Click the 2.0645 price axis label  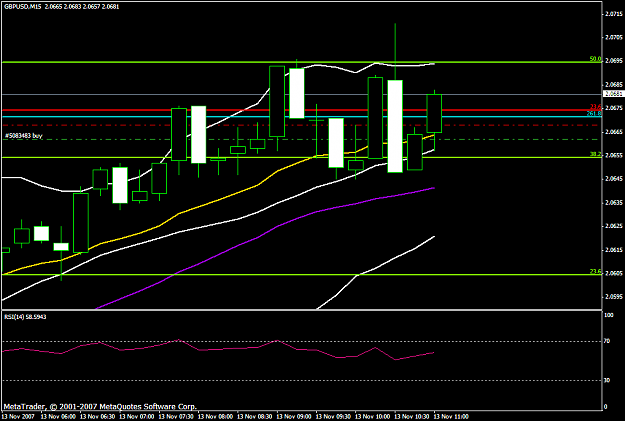(613, 179)
